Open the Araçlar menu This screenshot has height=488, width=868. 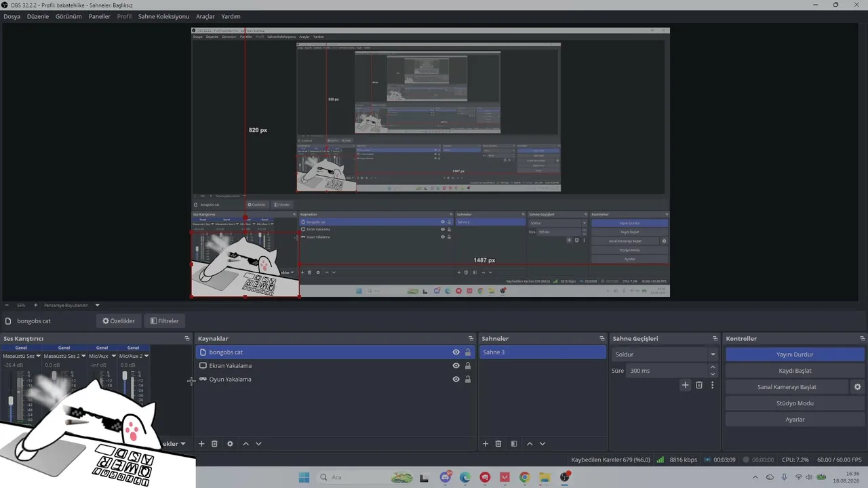tap(205, 16)
